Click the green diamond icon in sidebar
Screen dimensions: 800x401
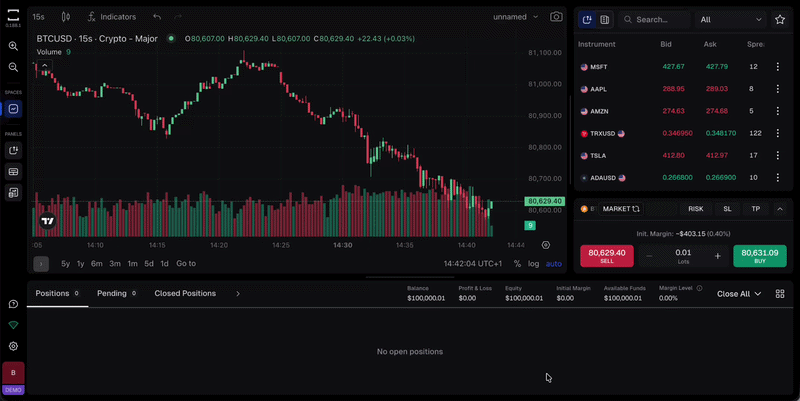tap(13, 325)
